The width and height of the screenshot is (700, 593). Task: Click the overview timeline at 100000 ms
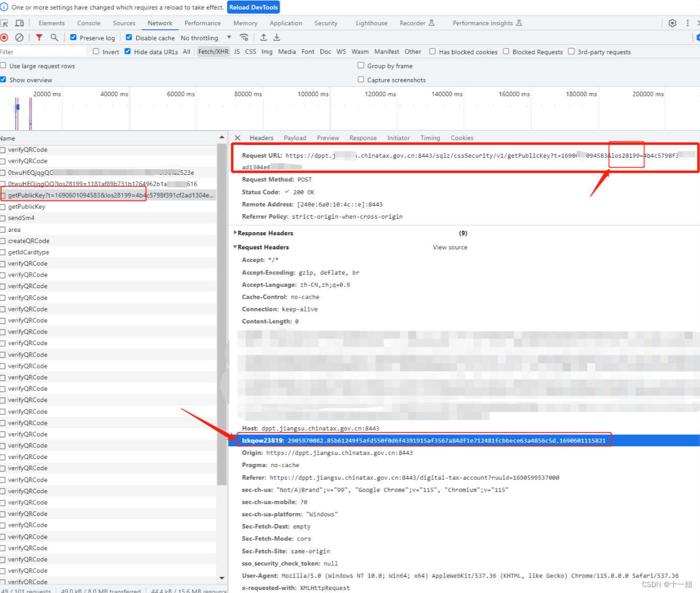pyautogui.click(x=313, y=94)
